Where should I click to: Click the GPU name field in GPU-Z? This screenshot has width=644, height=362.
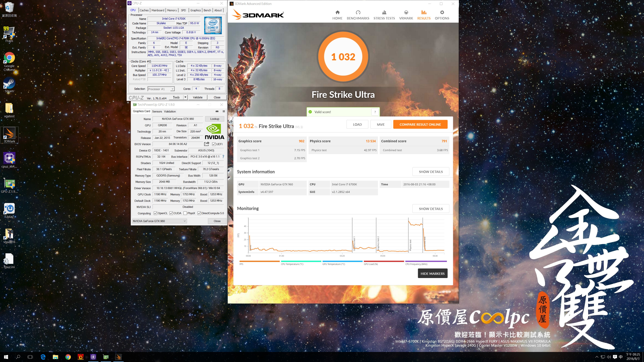pos(178,119)
